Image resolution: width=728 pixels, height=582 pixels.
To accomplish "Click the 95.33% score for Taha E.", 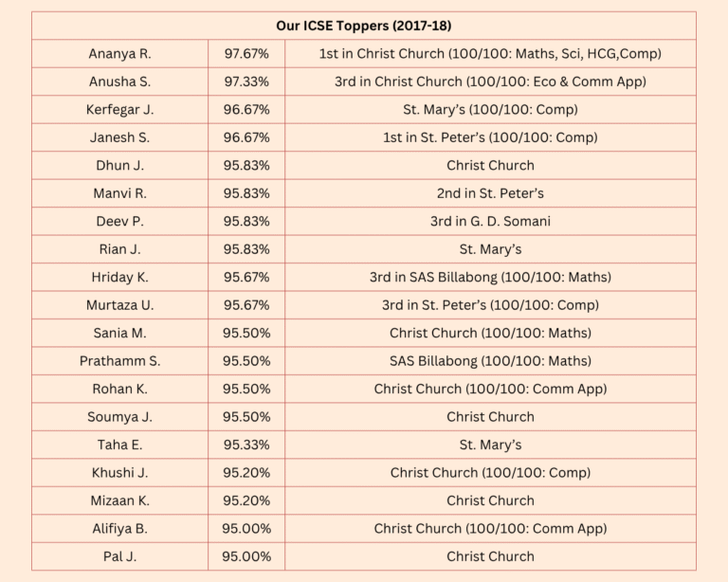I will coord(246,445).
